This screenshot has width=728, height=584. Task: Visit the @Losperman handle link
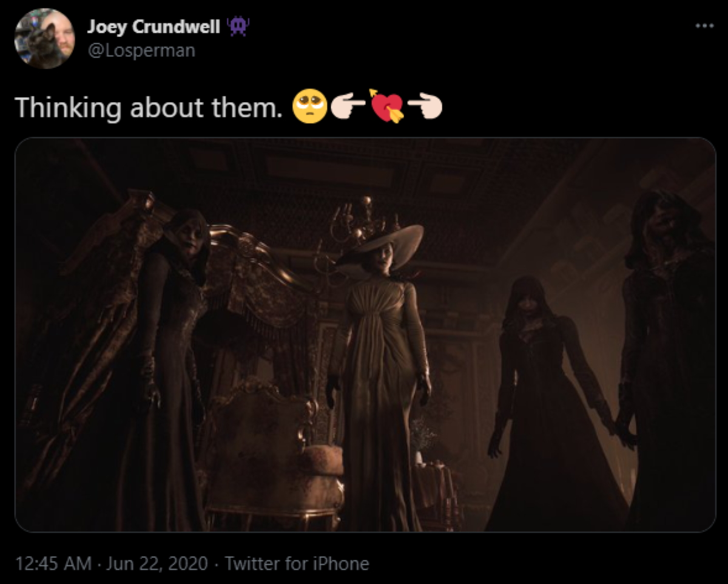click(141, 51)
